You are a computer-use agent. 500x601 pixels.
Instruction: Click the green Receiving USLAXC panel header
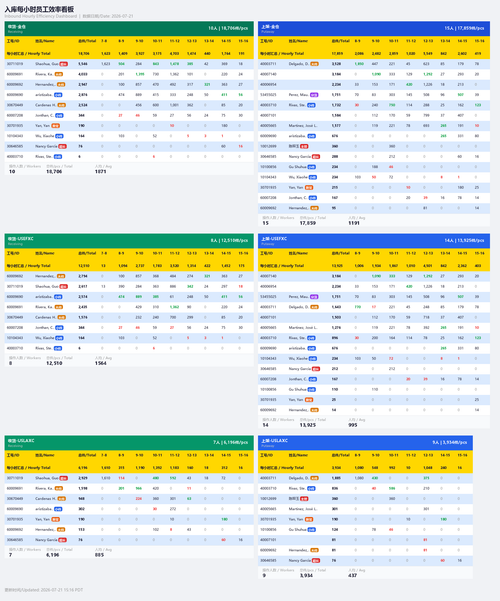point(129,442)
